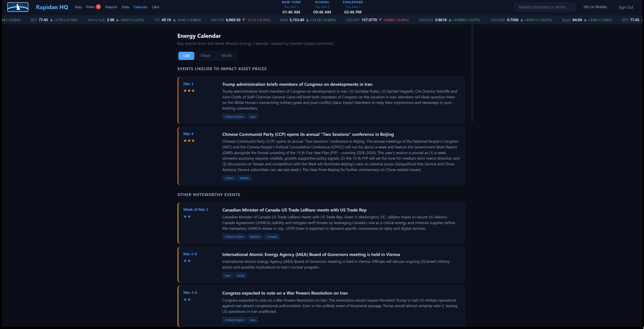Click the Search countries or terms field
Screen dimensions: 644x329
pyautogui.click(x=545, y=7)
